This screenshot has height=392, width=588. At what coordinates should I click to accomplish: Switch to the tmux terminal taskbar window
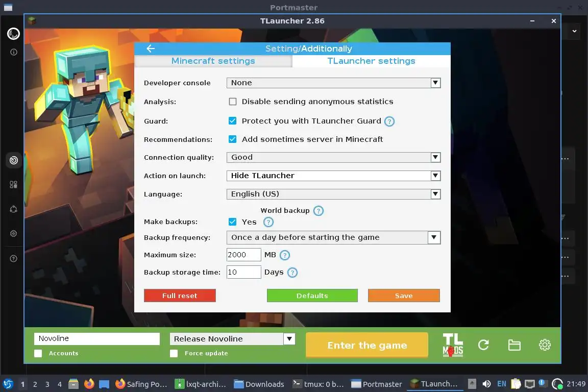pyautogui.click(x=318, y=384)
